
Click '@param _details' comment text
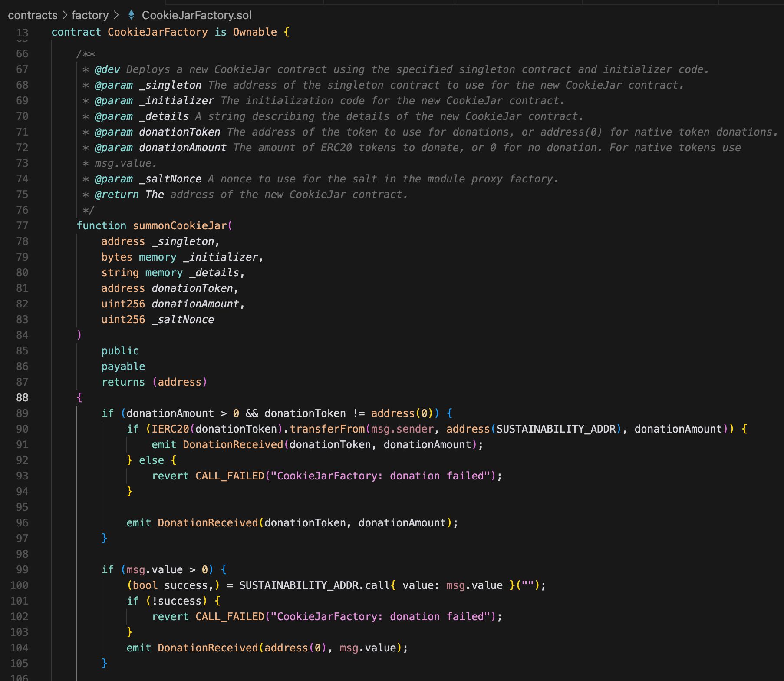[142, 116]
